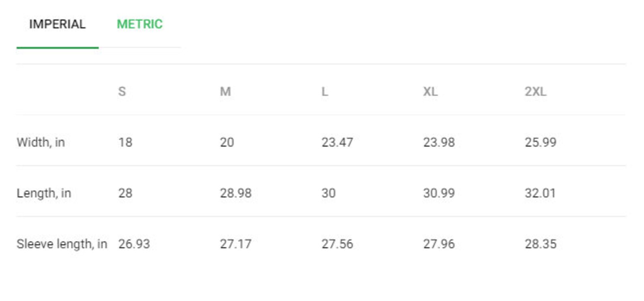
Task: Select the width value 25.99
Action: (540, 142)
